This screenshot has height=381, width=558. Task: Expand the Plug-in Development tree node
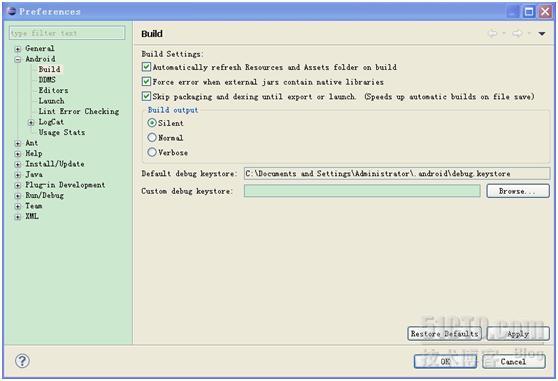17,185
